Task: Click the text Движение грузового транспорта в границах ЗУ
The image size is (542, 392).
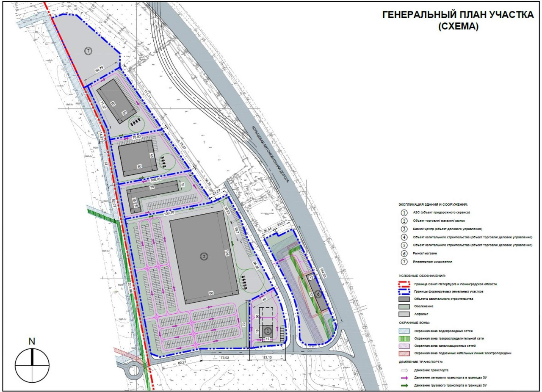Action: pos(451,385)
